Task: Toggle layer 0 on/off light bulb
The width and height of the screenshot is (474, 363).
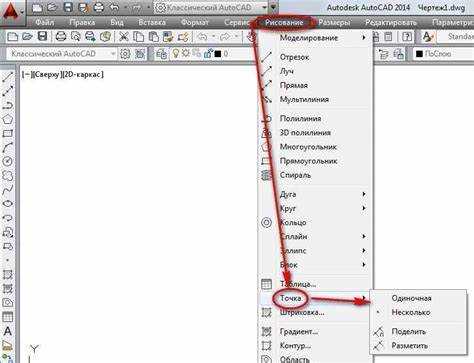Action: click(x=176, y=53)
